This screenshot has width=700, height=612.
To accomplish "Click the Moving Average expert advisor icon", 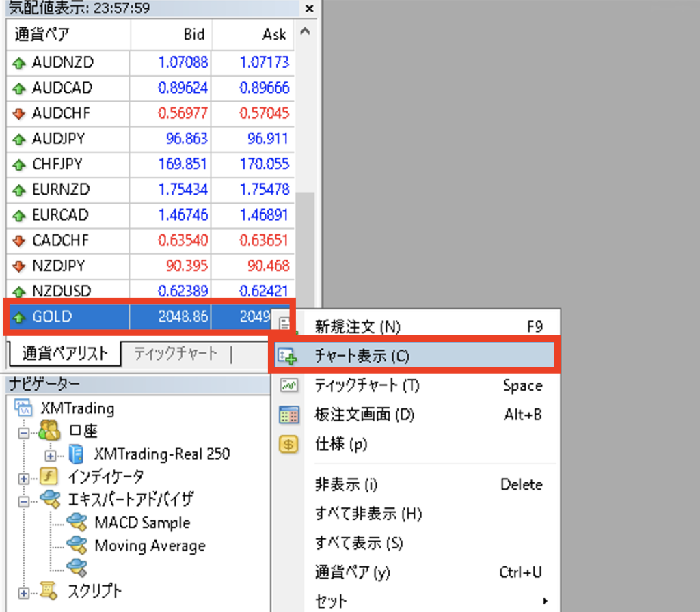I will [77, 546].
